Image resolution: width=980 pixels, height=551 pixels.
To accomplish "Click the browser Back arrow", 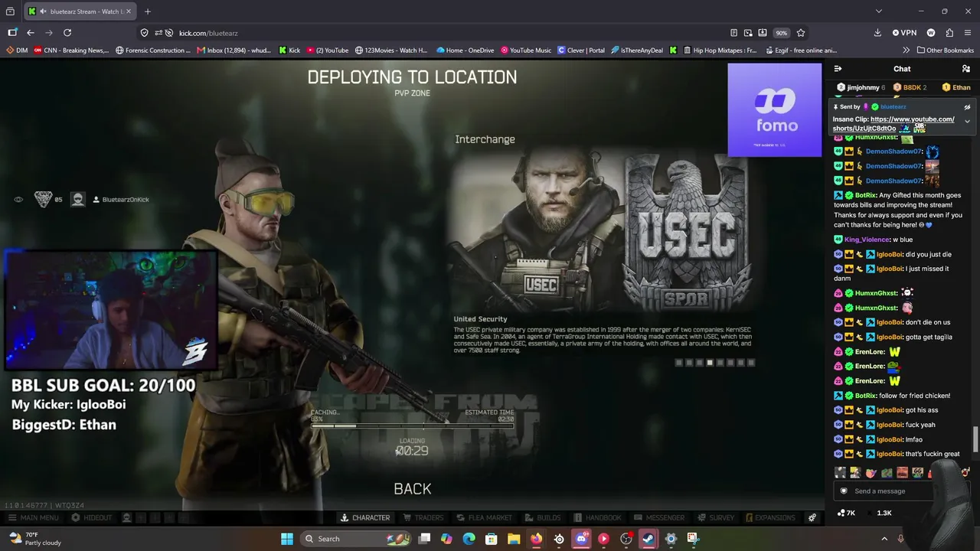I will click(31, 33).
